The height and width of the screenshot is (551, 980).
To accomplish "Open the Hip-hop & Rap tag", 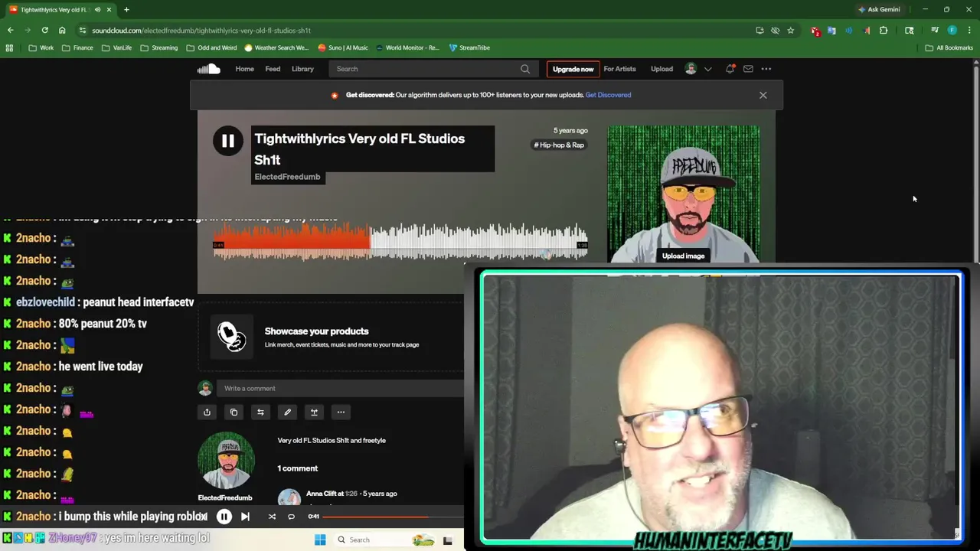I will coord(559,145).
